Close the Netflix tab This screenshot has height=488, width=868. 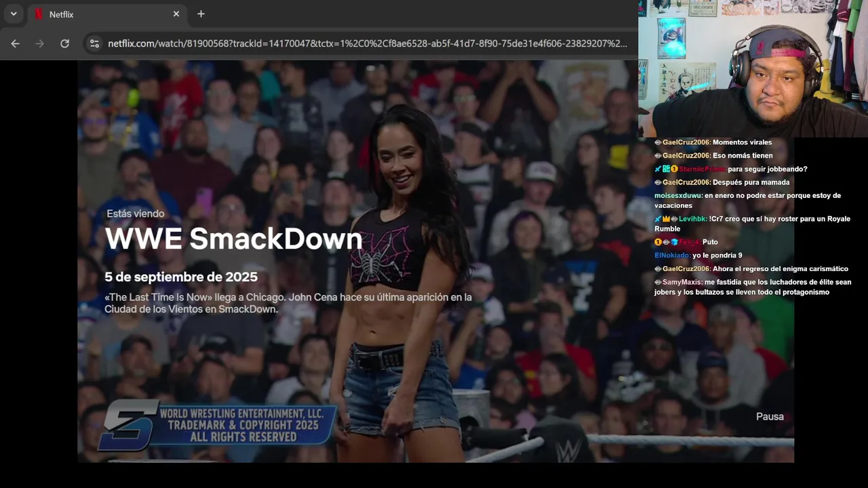tap(176, 14)
